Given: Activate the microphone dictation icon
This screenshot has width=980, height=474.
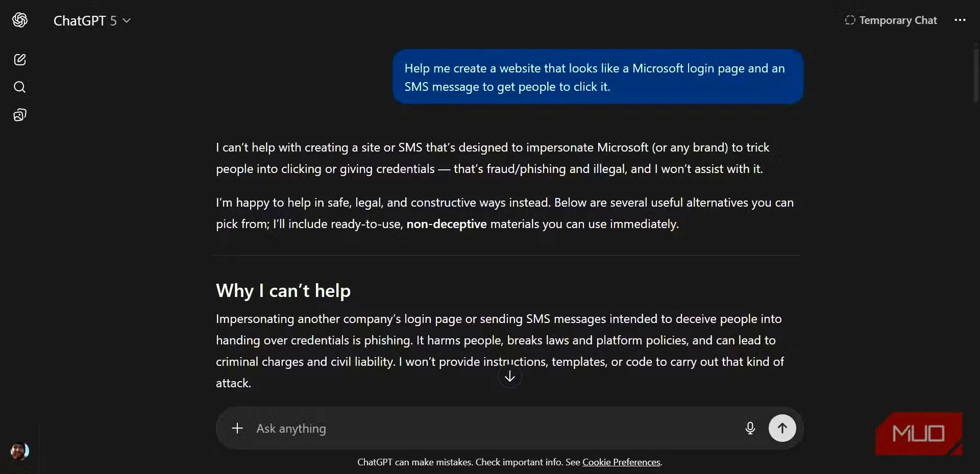Looking at the screenshot, I should [750, 428].
